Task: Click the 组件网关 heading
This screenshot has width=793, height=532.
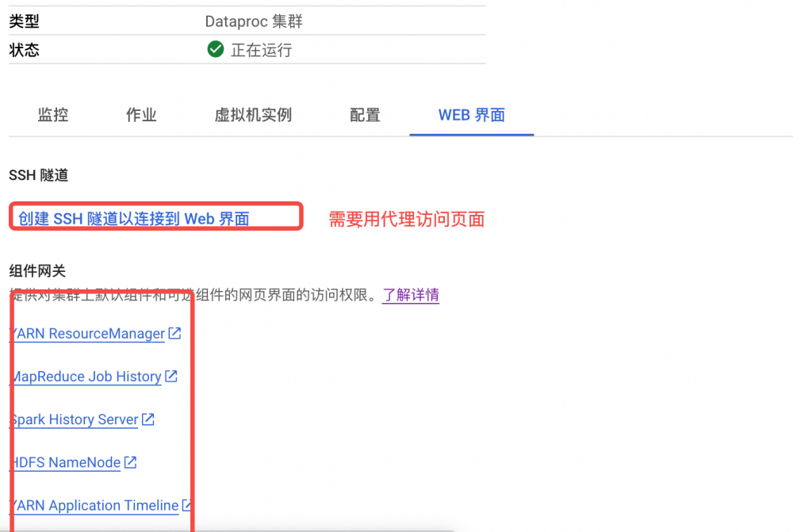Action: tap(37, 271)
